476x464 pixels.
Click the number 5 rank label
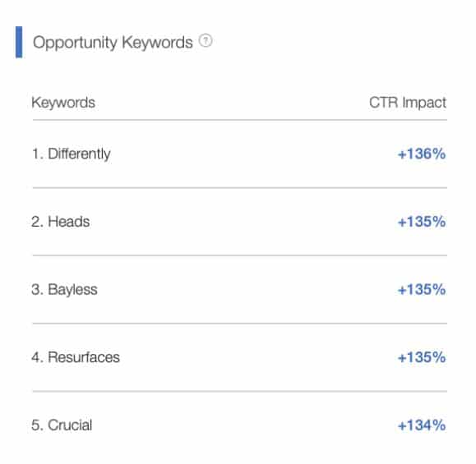[x=37, y=425]
